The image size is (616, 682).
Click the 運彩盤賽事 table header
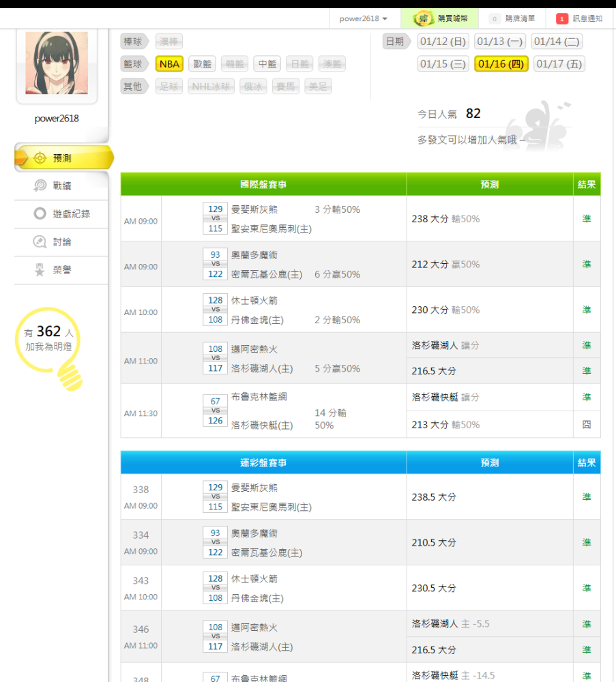click(263, 463)
